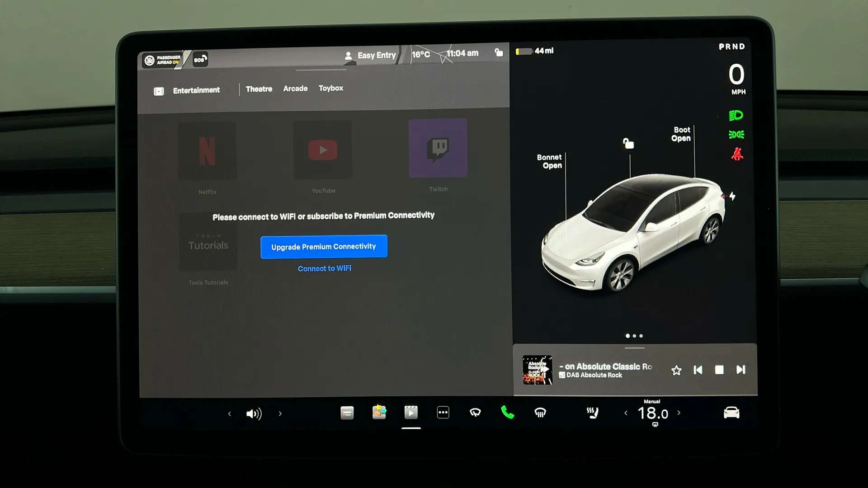This screenshot has height=488, width=868.
Task: Open the green Phone app
Action: (x=508, y=412)
